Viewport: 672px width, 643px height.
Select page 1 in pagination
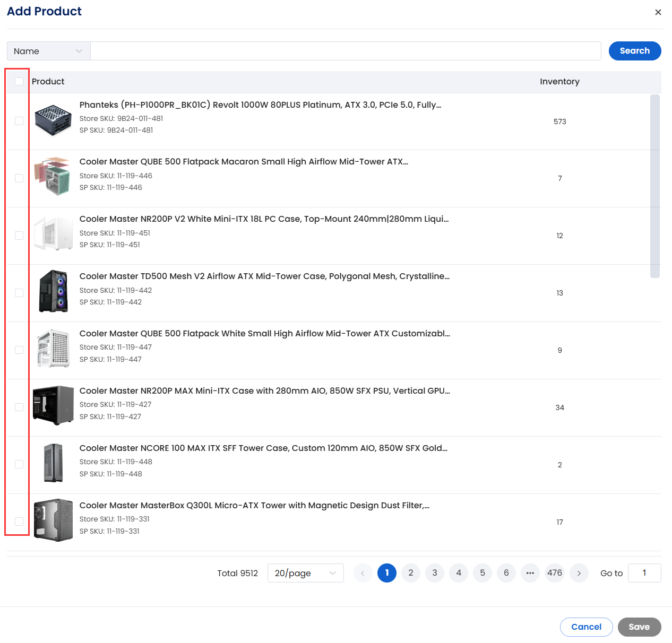pos(387,573)
